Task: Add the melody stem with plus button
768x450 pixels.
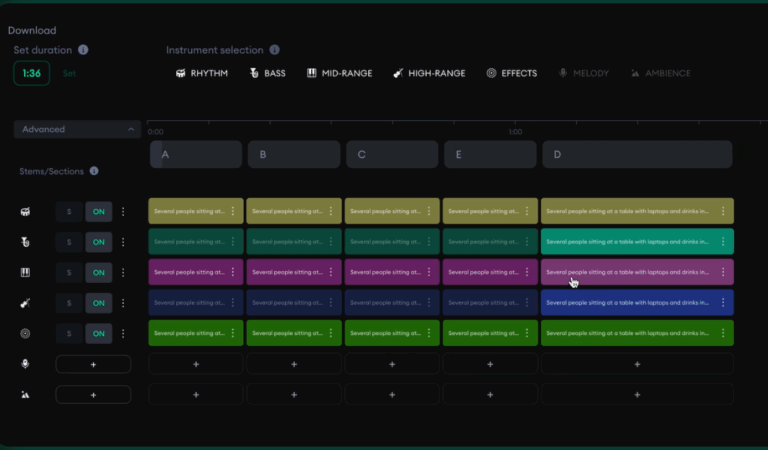Action: (93, 364)
